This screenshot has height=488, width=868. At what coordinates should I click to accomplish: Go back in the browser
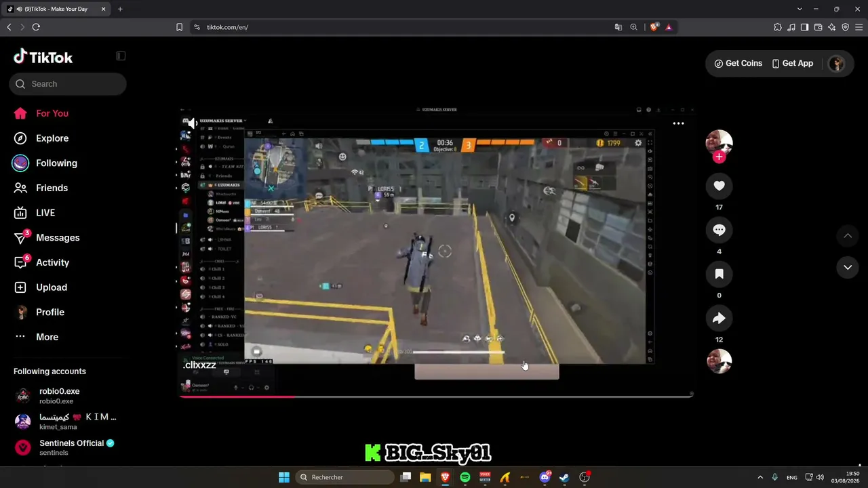9,27
